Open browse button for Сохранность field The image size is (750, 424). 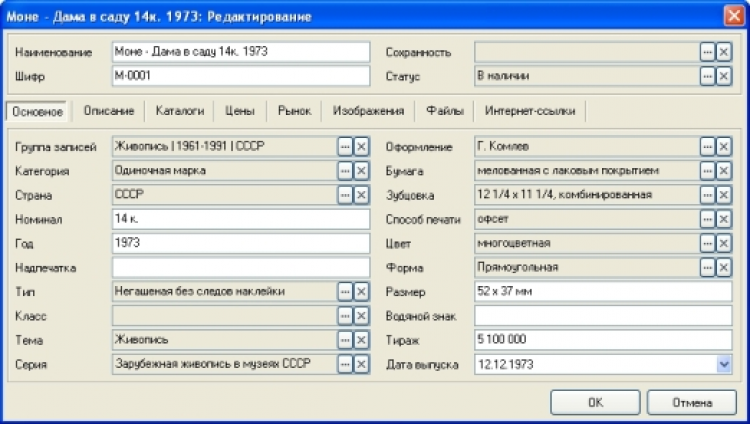[x=707, y=52]
